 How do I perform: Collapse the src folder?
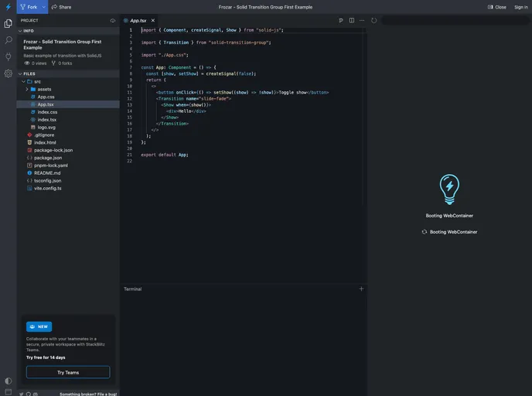pyautogui.click(x=37, y=81)
